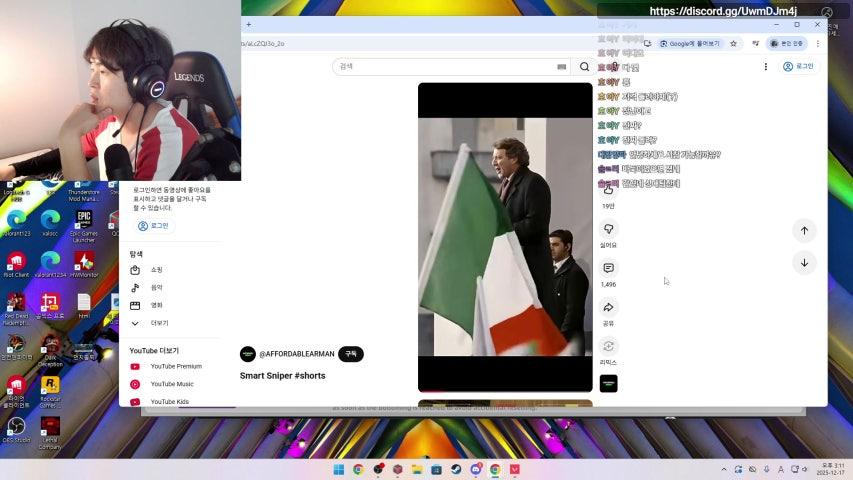Click the top-right YouTube sign-in button
The image size is (853, 480).
[x=798, y=66]
